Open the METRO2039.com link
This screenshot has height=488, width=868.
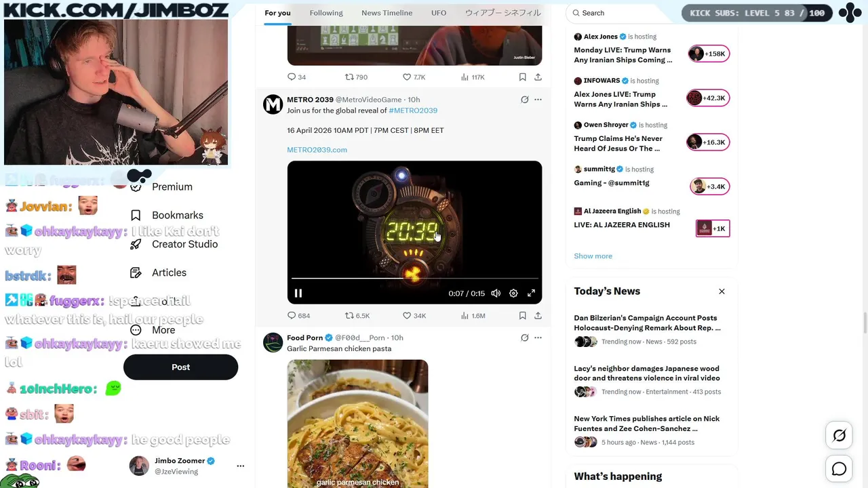[317, 150]
